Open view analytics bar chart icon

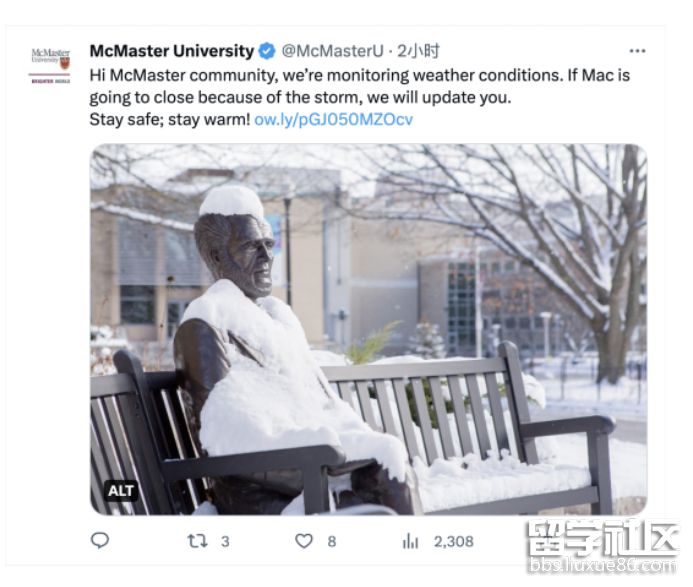(410, 541)
